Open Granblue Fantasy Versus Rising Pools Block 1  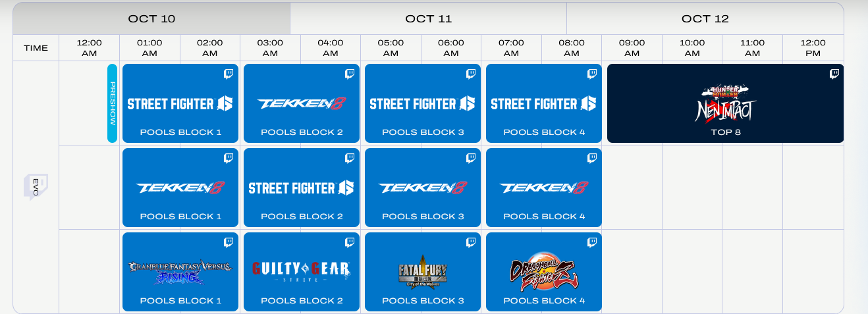pos(180,272)
